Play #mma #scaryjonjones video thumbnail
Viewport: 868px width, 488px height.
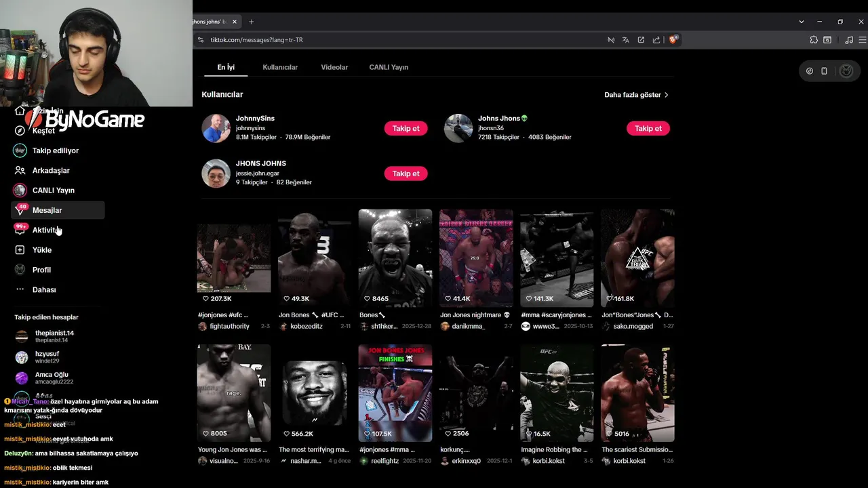[557, 258]
